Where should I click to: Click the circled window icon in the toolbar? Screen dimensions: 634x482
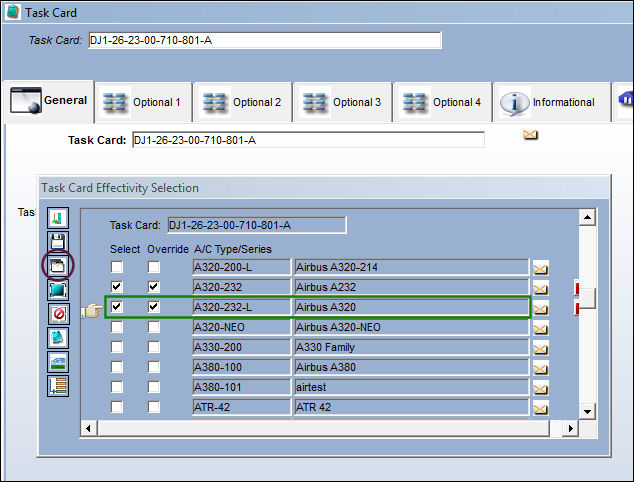click(58, 266)
